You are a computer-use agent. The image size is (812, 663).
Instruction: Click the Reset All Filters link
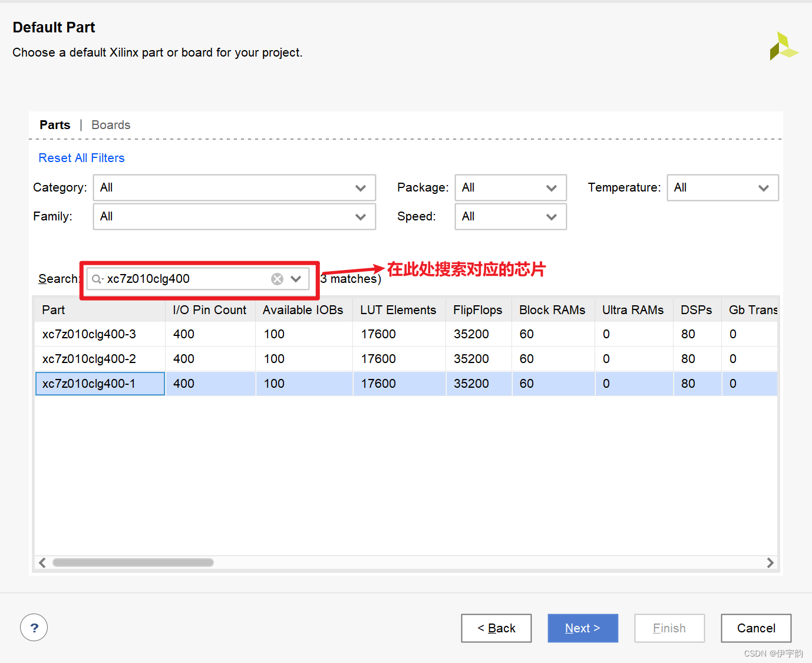[x=81, y=158]
